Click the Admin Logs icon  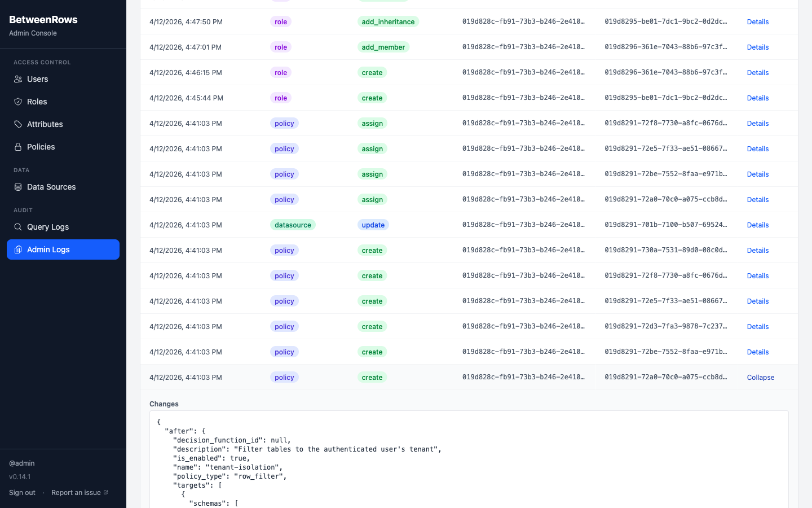coord(17,249)
